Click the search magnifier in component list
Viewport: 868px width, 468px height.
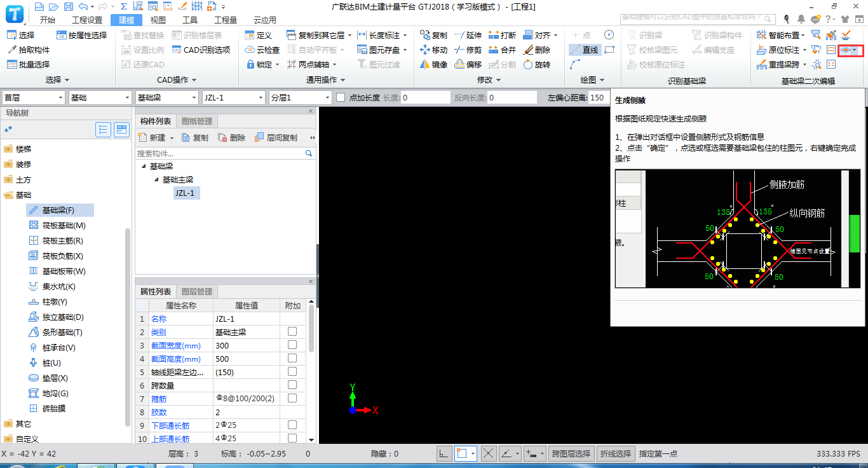309,153
